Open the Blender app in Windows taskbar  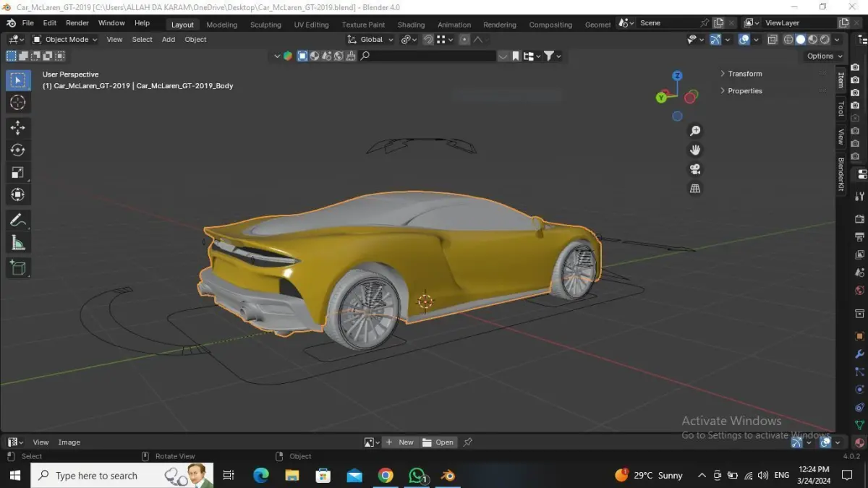tap(448, 475)
